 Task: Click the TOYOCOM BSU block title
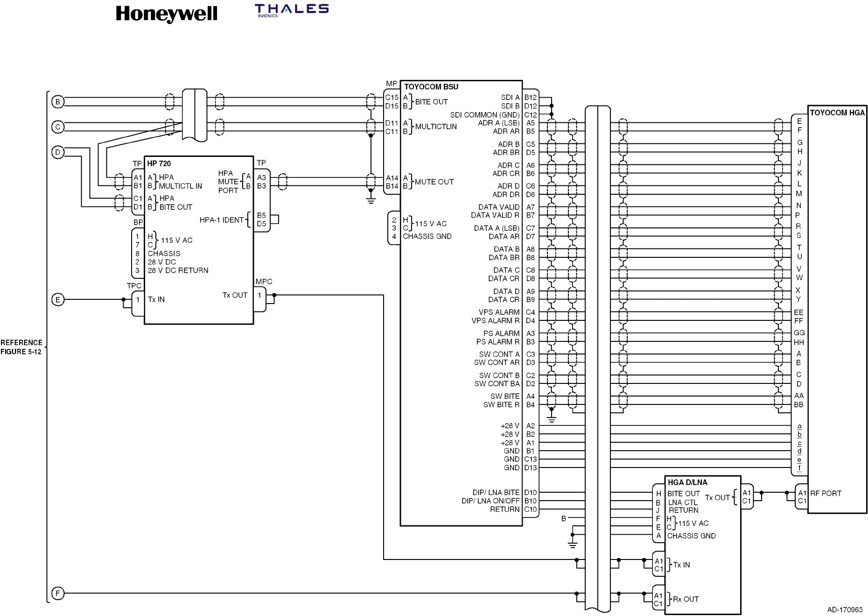click(431, 87)
